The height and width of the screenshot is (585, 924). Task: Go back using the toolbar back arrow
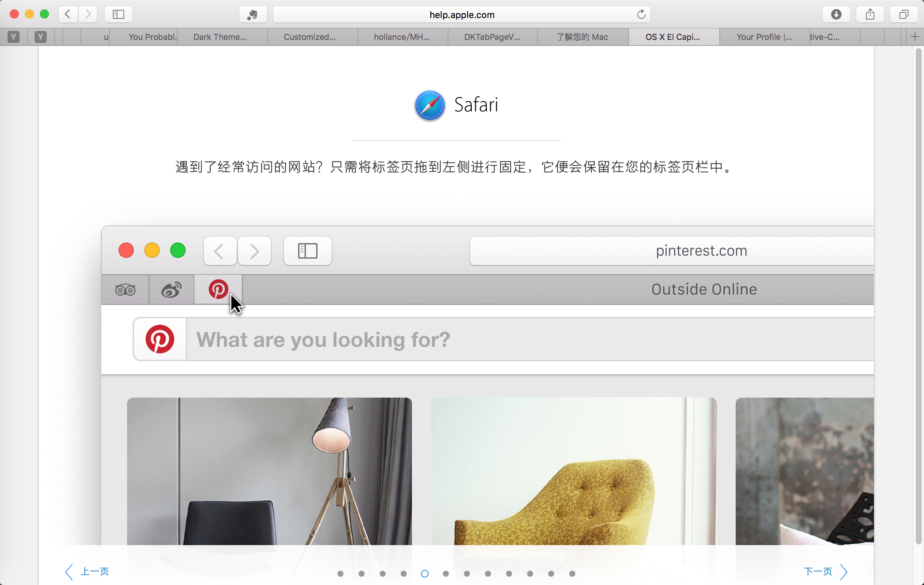tap(68, 15)
